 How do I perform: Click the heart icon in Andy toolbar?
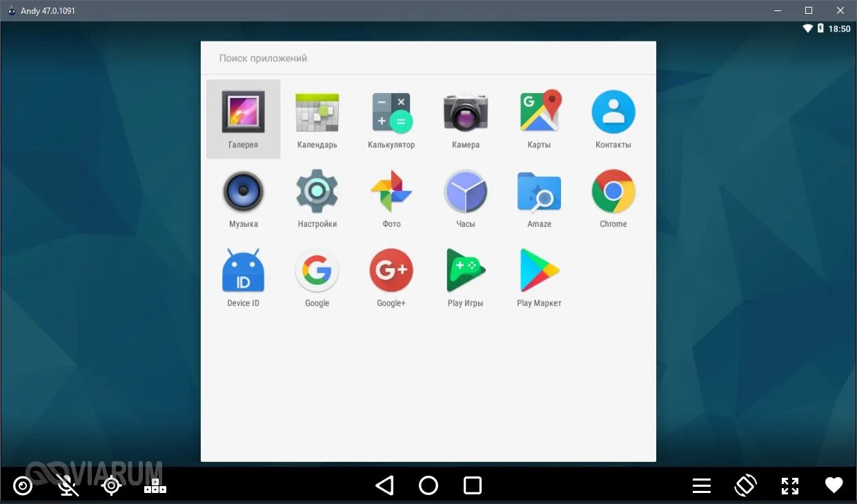(x=834, y=485)
